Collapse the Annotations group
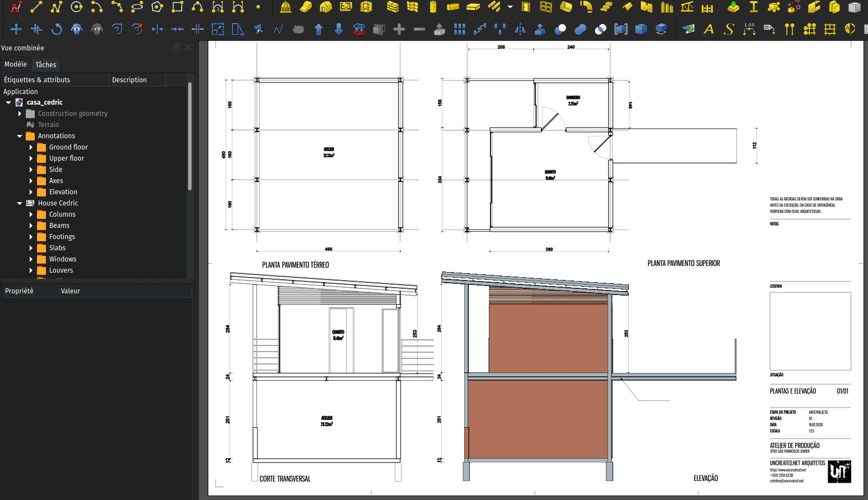868x500 pixels. click(x=20, y=136)
